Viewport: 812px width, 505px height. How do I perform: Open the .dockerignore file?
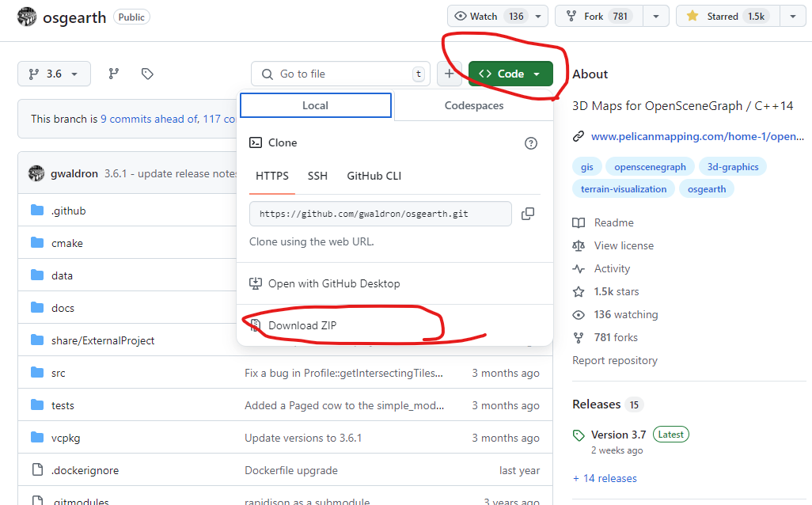pos(85,470)
